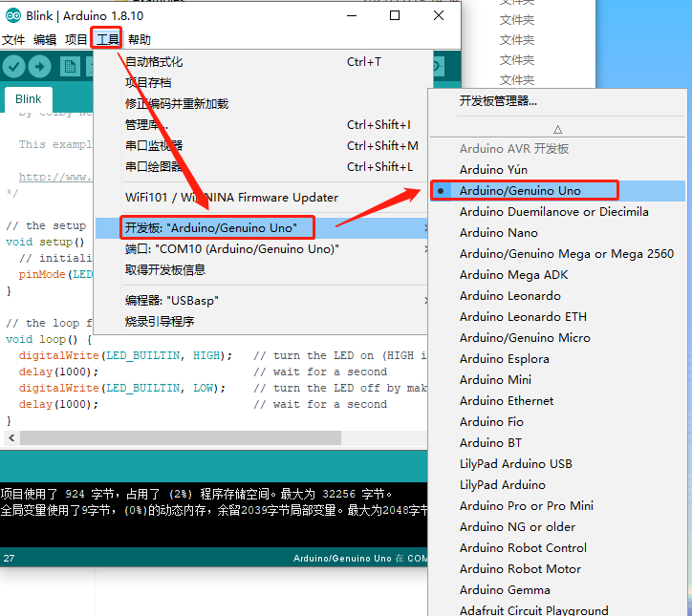Click the void loop() code line
The image size is (692, 616).
(x=49, y=340)
